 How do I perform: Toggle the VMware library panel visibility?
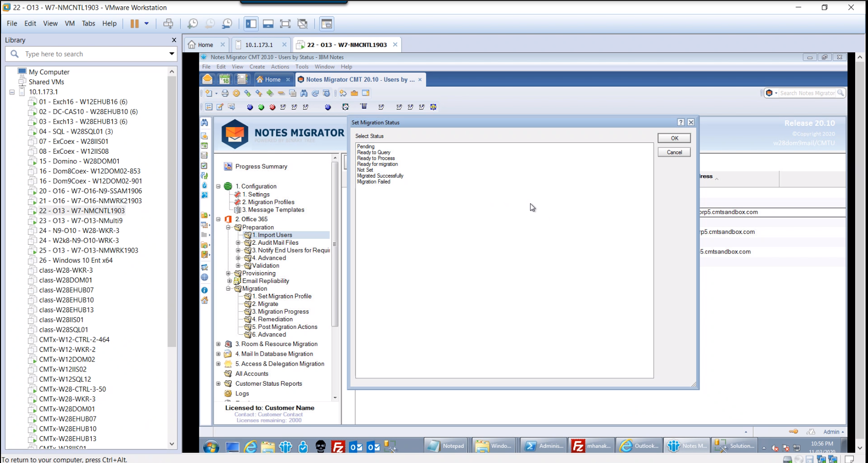tap(251, 23)
